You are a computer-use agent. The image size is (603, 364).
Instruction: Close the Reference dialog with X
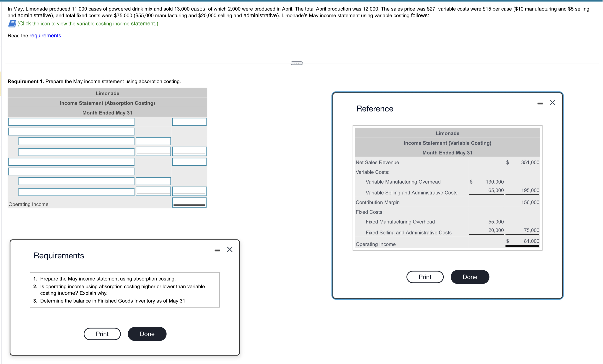(552, 103)
